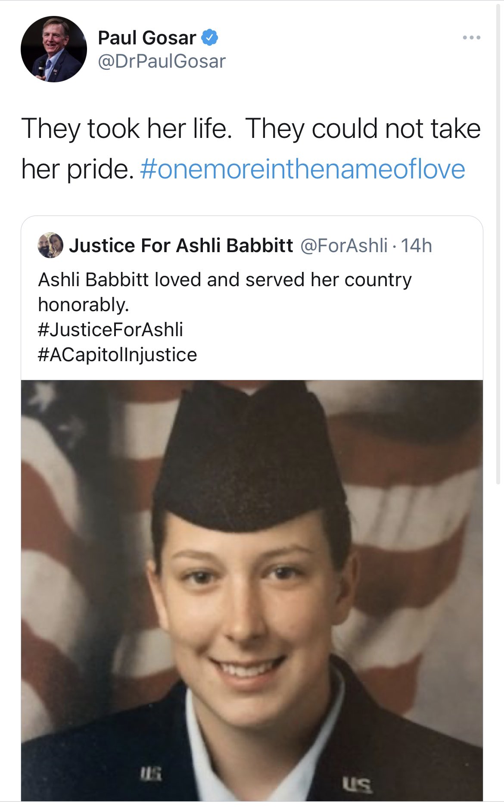This screenshot has width=504, height=812.
Task: Open the quoted tweet via 'loved and served' text
Action: 225,280
